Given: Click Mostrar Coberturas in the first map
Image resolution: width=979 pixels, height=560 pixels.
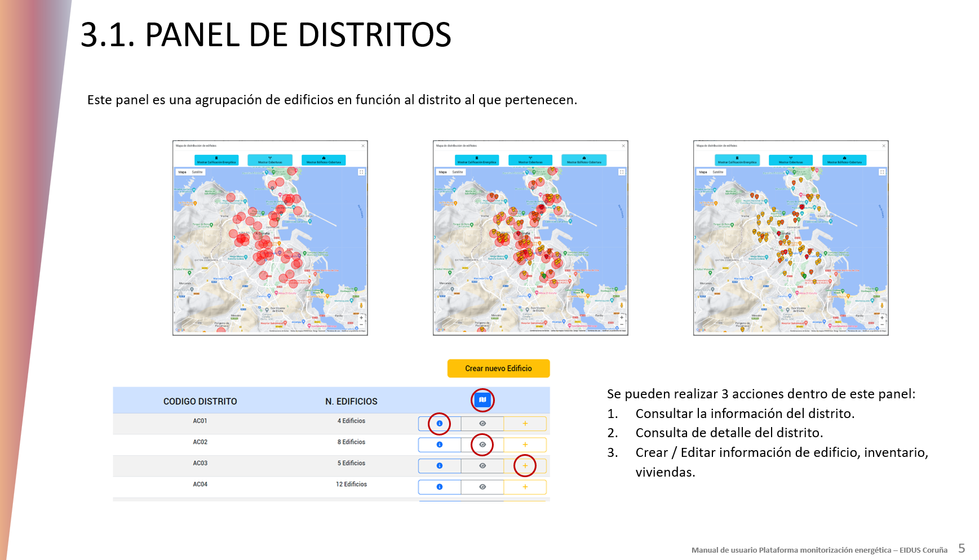Looking at the screenshot, I should (270, 160).
